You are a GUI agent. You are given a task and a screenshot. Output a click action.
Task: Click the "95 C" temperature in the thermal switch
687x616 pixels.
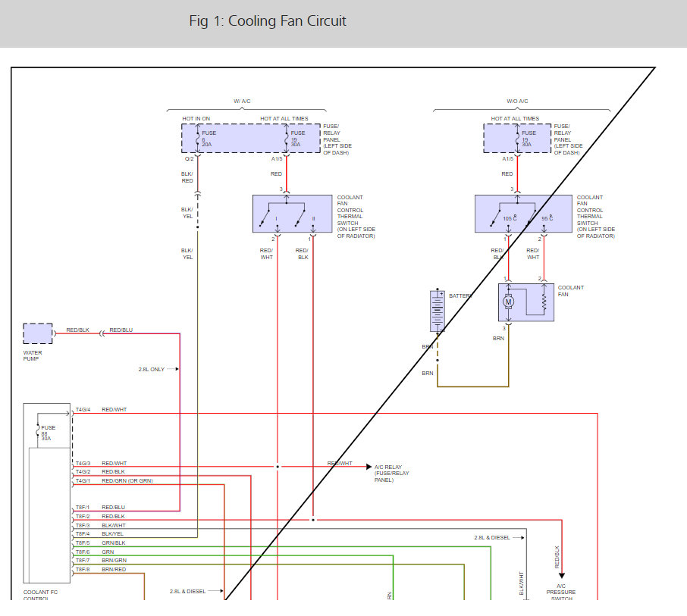(547, 218)
